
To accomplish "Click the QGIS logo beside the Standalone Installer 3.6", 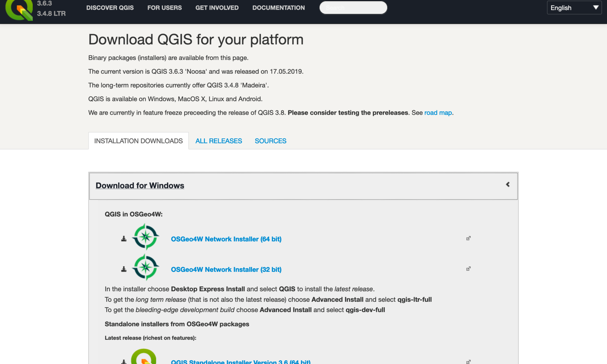I will [144, 357].
